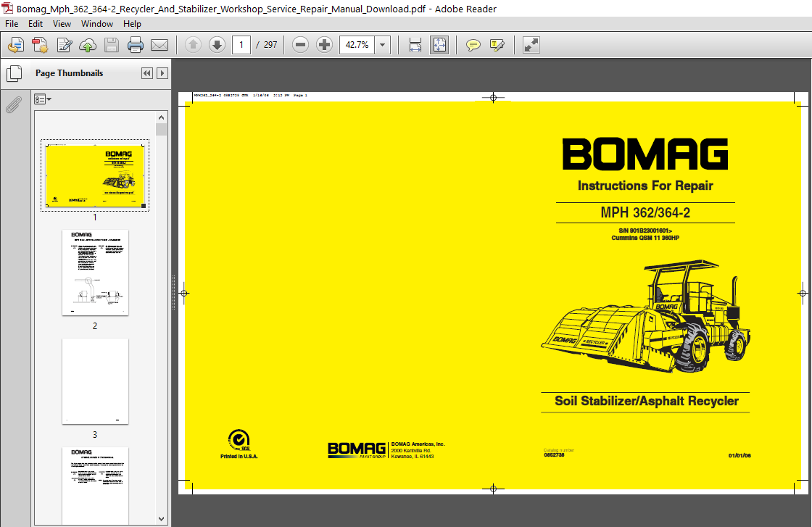The height and width of the screenshot is (527, 812).
Task: Click 'Soil Stabilizer/Asphalt Recycler' text
Action: pos(646,401)
